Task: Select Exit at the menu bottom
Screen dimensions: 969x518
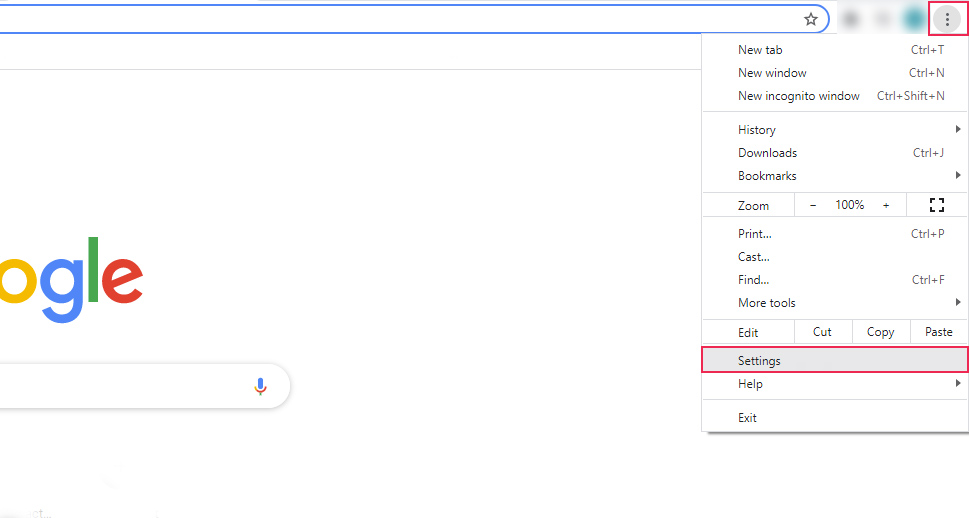Action: pos(748,418)
